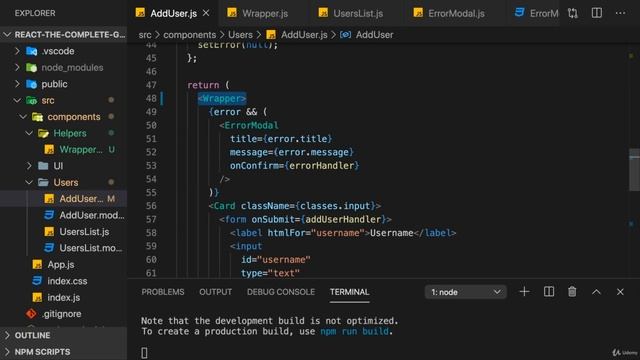Click the highlighted <Wrapper> tag on line 48
This screenshot has width=640, height=360.
coord(222,98)
